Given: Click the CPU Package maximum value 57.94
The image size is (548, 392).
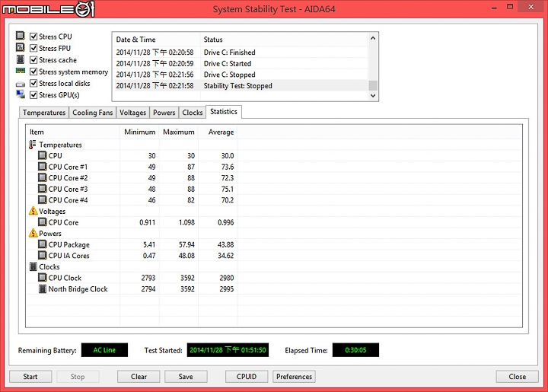Looking at the screenshot, I should (x=186, y=244).
